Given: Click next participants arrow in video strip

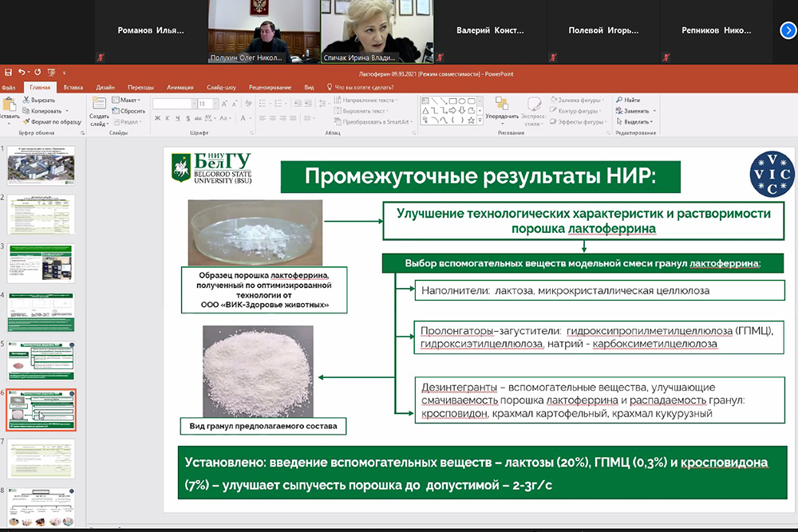Looking at the screenshot, I should coord(787,30).
